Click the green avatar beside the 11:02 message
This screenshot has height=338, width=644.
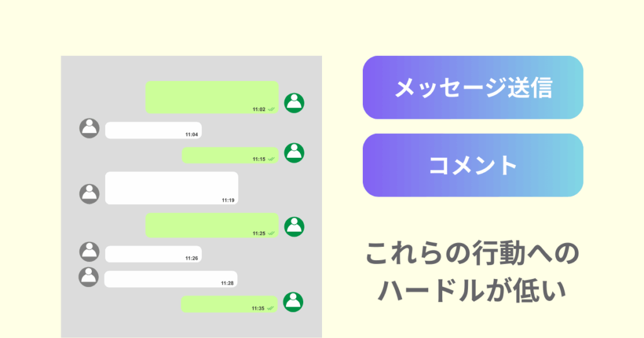[x=294, y=102]
